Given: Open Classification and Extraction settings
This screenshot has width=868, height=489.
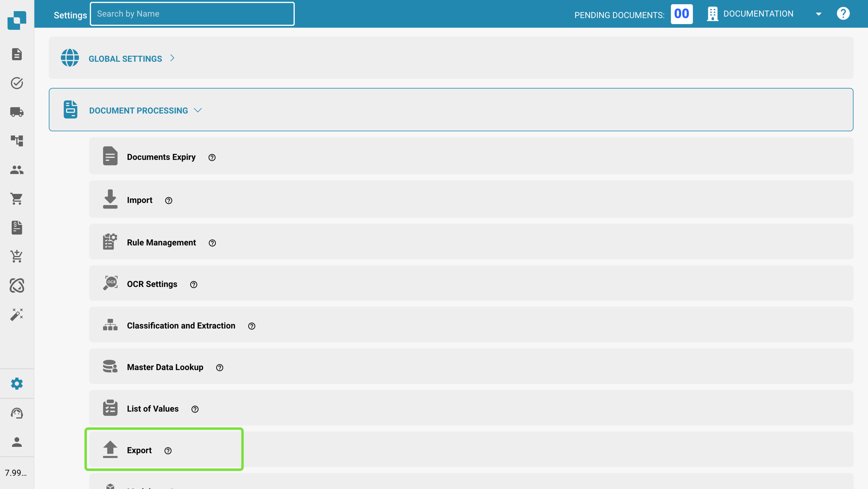Looking at the screenshot, I should pos(181,326).
